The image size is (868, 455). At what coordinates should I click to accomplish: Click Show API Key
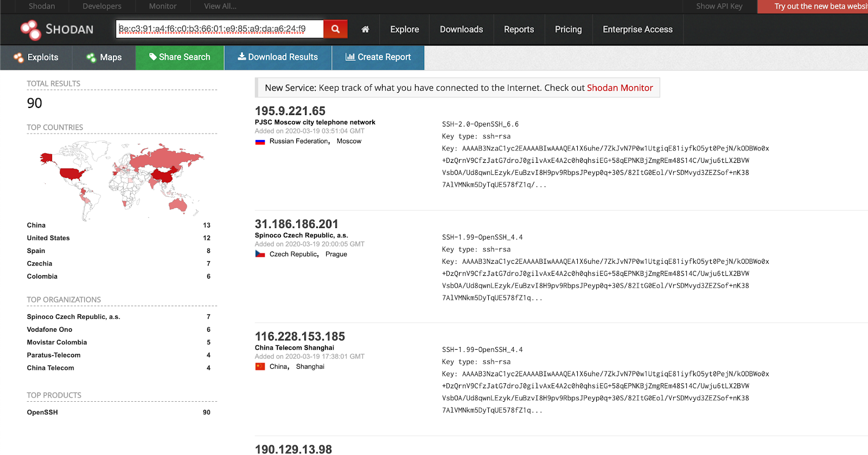(719, 7)
